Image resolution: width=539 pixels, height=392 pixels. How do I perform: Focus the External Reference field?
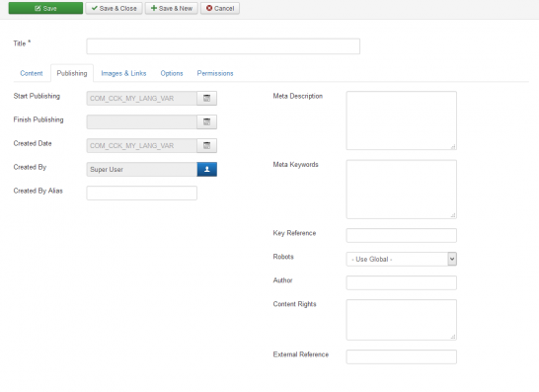pos(402,356)
